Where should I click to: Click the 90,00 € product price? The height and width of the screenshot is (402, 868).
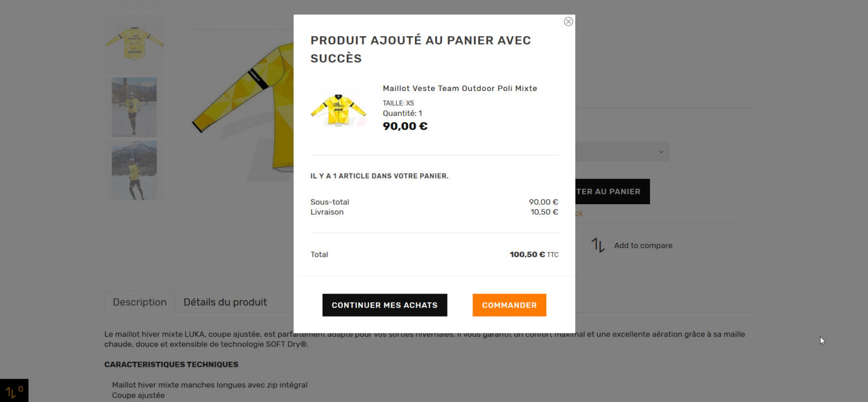405,126
